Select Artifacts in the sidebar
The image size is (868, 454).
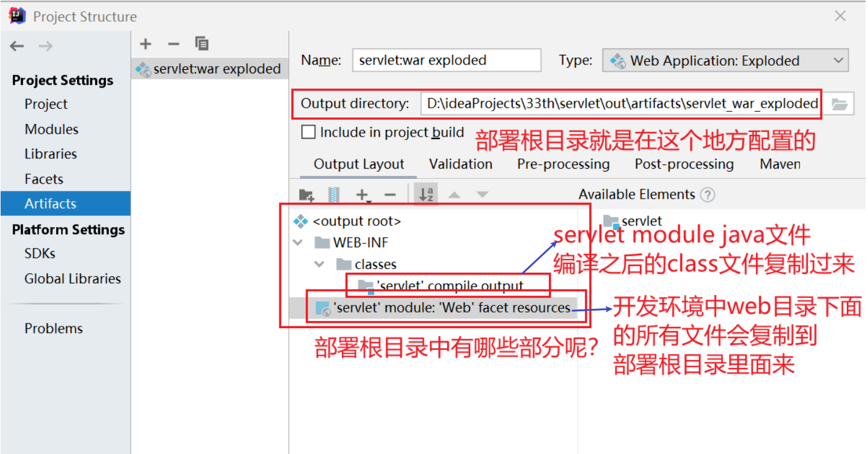click(x=66, y=204)
